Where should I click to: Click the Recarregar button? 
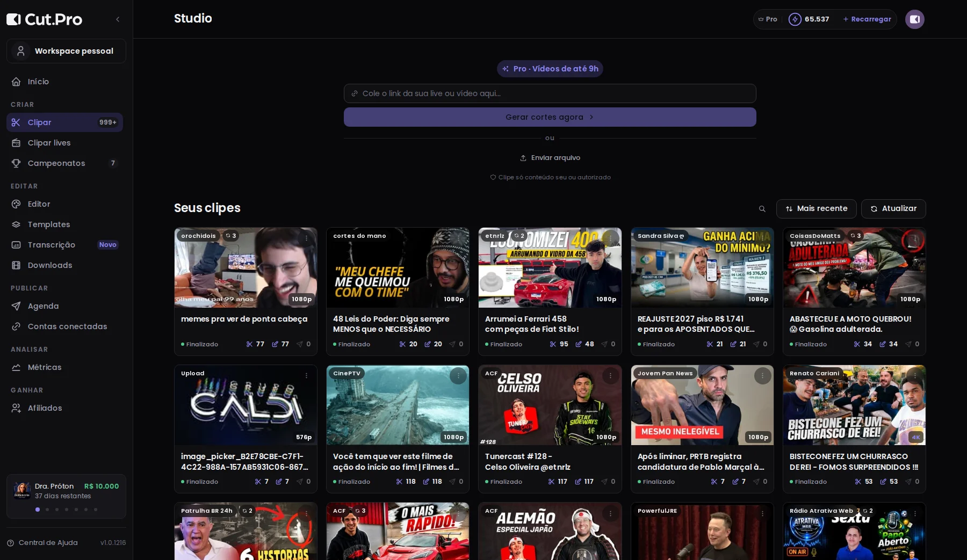867,19
